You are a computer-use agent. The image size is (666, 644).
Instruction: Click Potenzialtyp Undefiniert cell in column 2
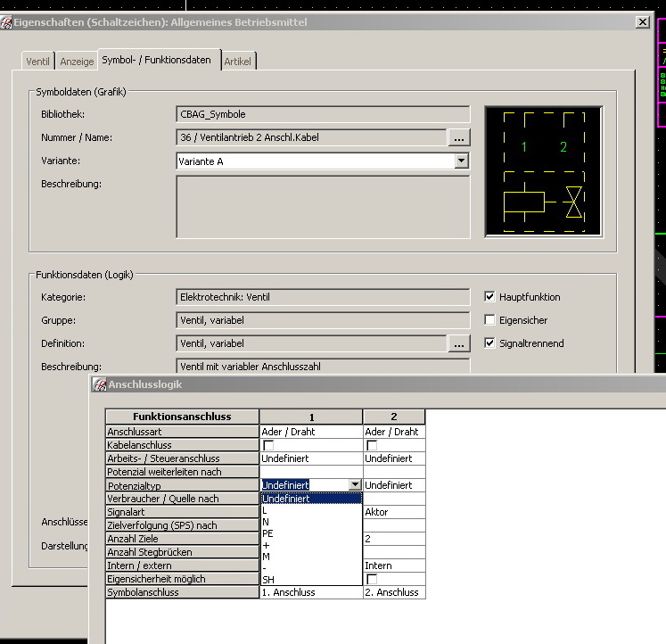[x=394, y=485]
